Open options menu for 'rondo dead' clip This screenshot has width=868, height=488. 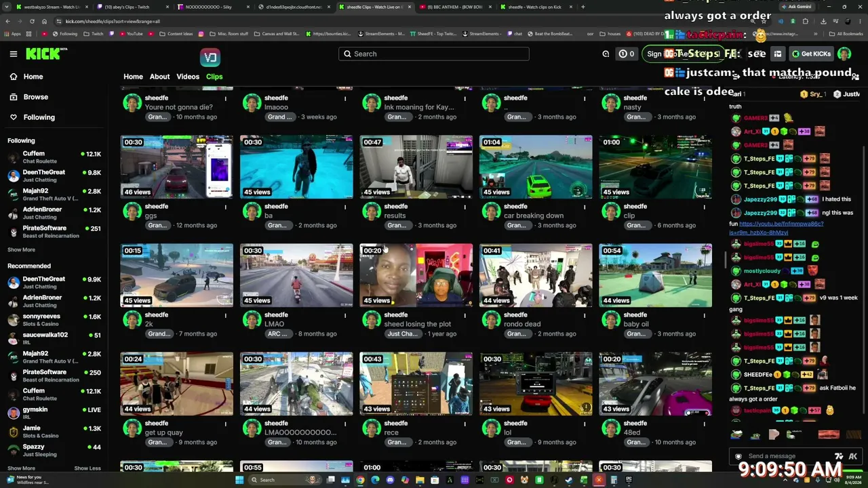pos(585,315)
